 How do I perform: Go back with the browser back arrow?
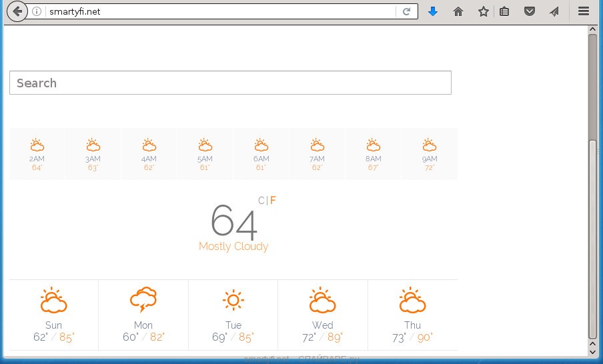point(17,11)
